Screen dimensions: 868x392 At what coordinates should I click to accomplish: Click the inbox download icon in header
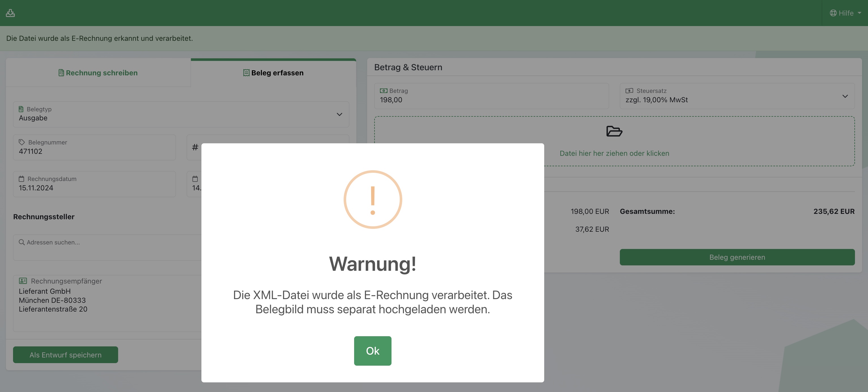pyautogui.click(x=10, y=13)
